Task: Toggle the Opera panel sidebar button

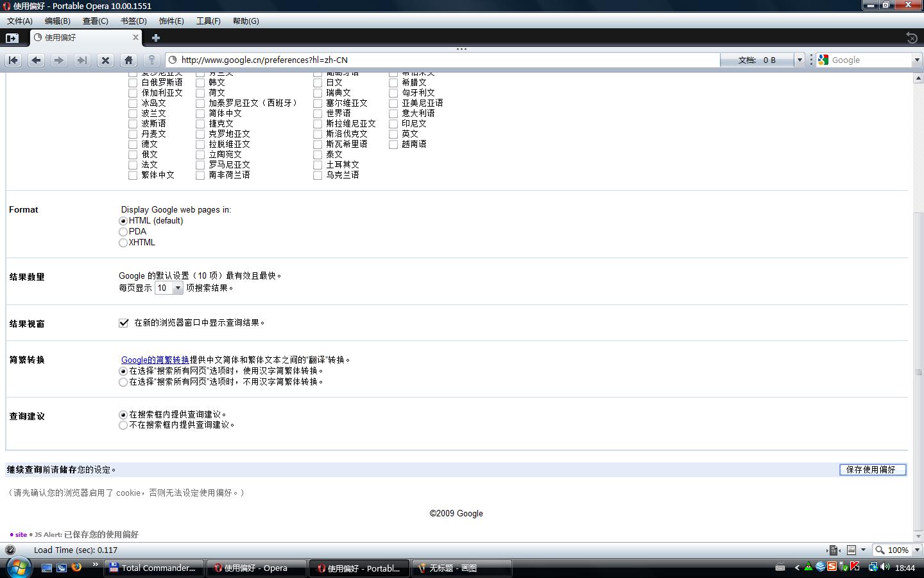Action: pos(12,38)
